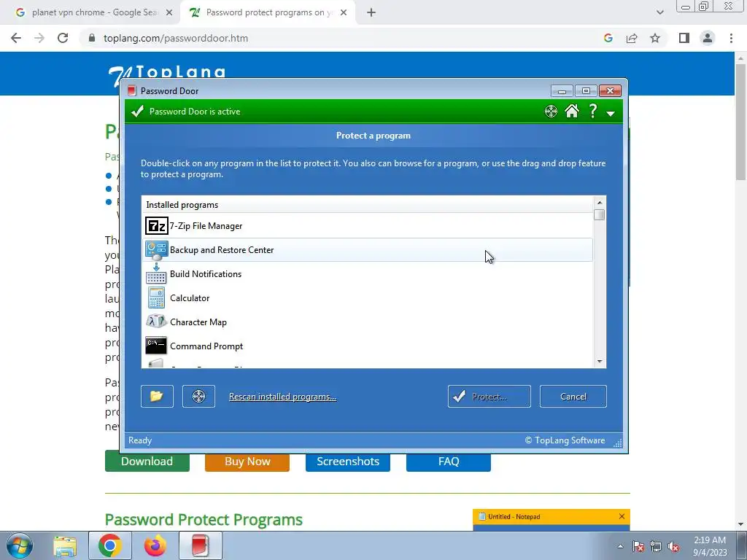747x560 pixels.
Task: Open FAQ button on webpage
Action: [449, 461]
